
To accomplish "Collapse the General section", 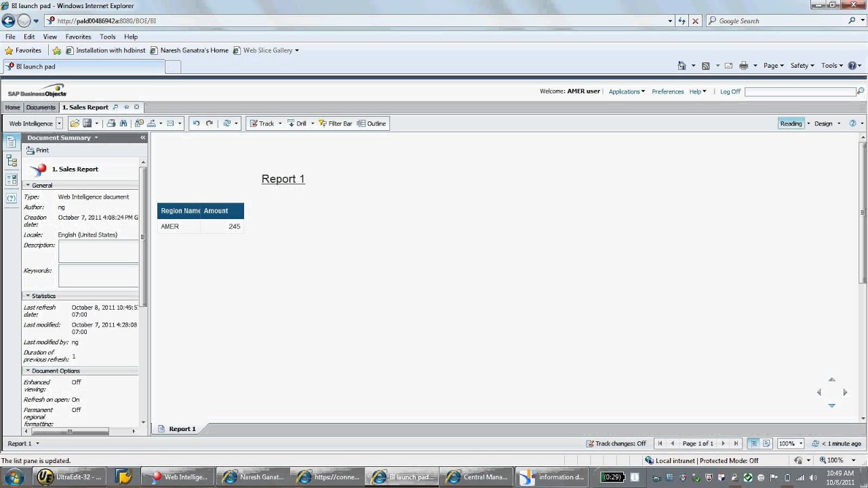I will (28, 185).
